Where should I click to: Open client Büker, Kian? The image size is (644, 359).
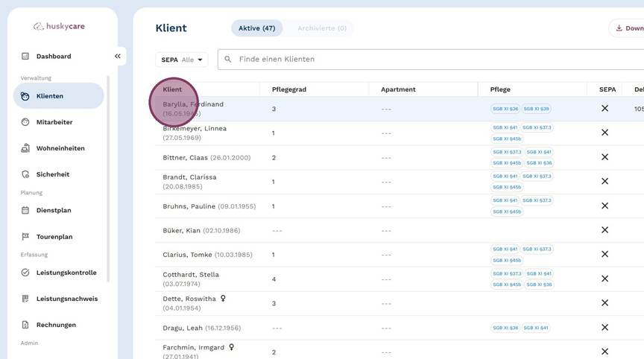coord(202,231)
